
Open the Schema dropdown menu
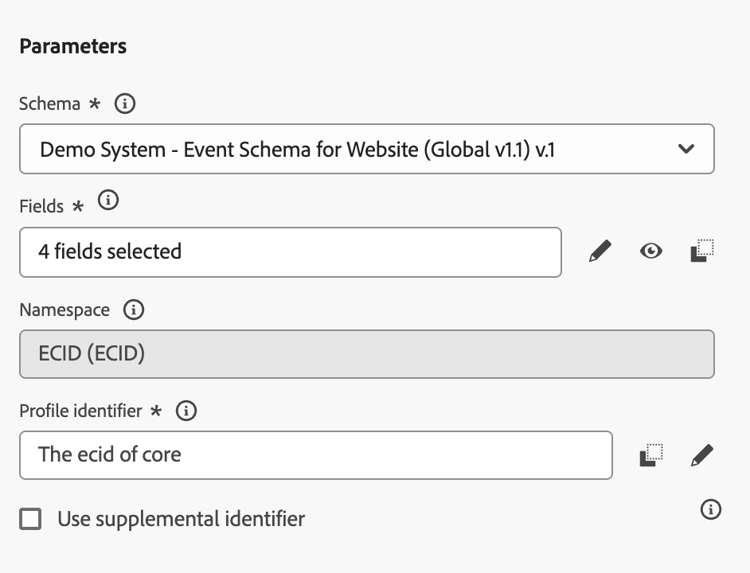click(x=366, y=149)
